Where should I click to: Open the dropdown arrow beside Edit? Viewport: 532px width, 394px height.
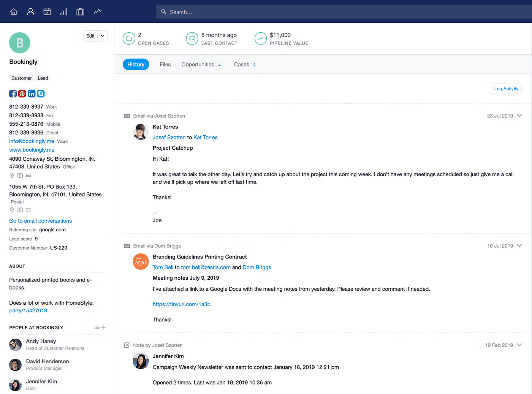[x=103, y=36]
